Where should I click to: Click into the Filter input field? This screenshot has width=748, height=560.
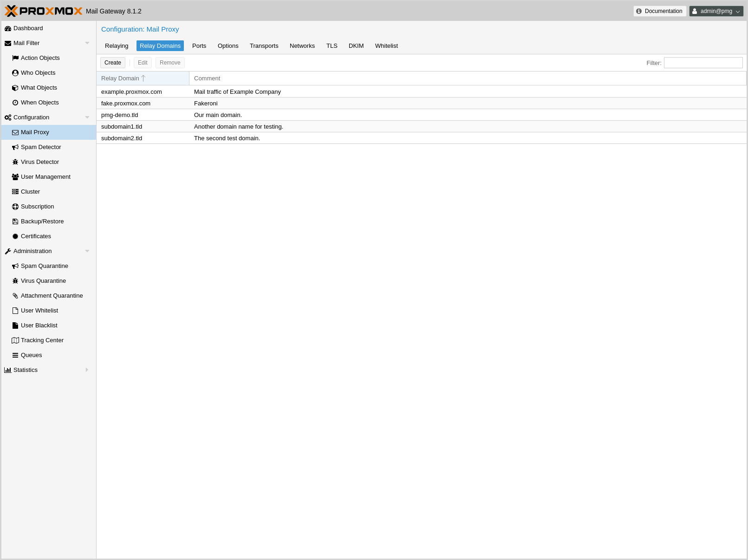[703, 63]
